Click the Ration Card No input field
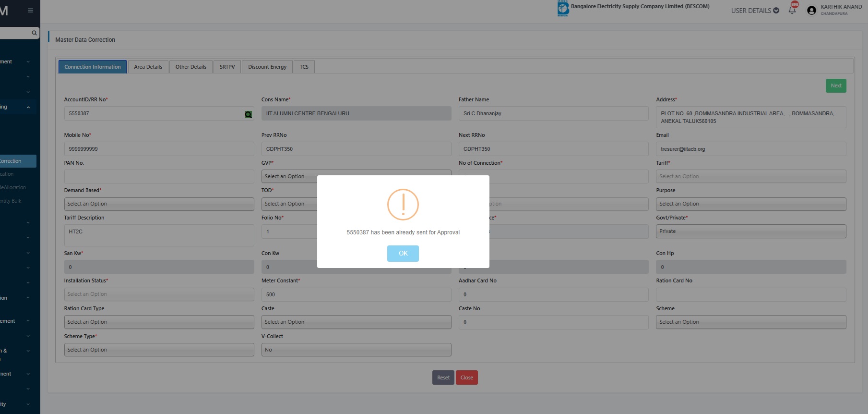This screenshot has height=414, width=868. [x=750, y=294]
